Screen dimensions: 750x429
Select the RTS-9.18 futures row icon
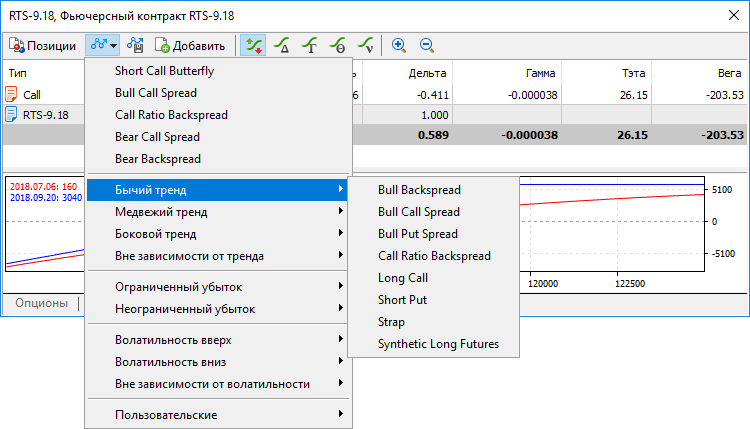click(13, 115)
